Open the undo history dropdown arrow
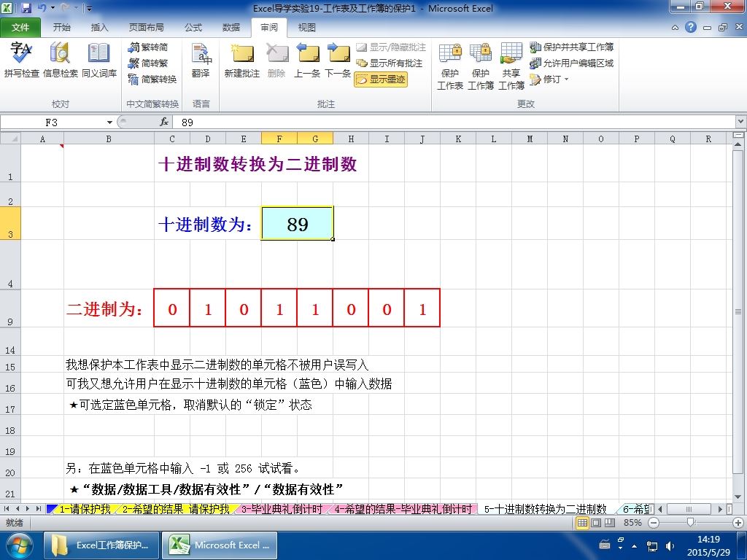Image resolution: width=747 pixels, height=560 pixels. click(53, 8)
